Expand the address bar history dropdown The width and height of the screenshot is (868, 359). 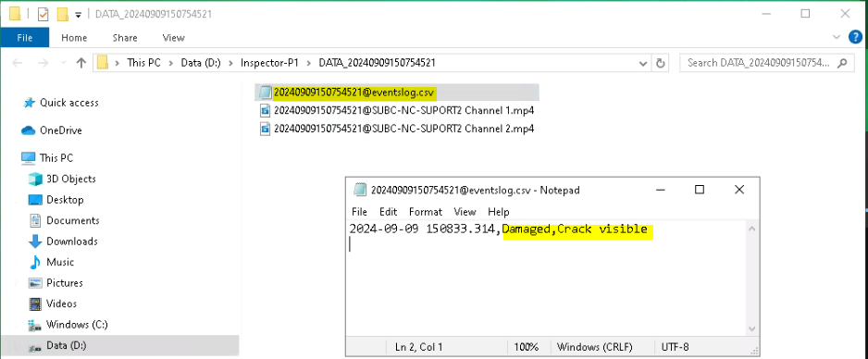coord(643,63)
